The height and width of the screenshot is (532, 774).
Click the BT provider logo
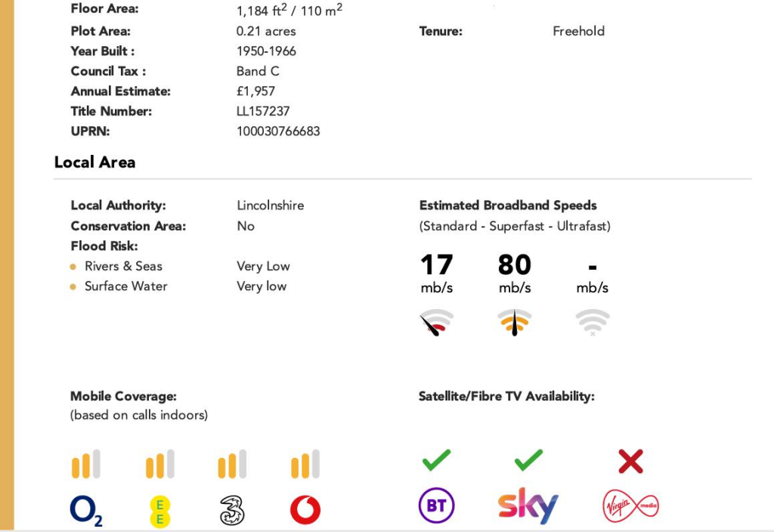(436, 506)
